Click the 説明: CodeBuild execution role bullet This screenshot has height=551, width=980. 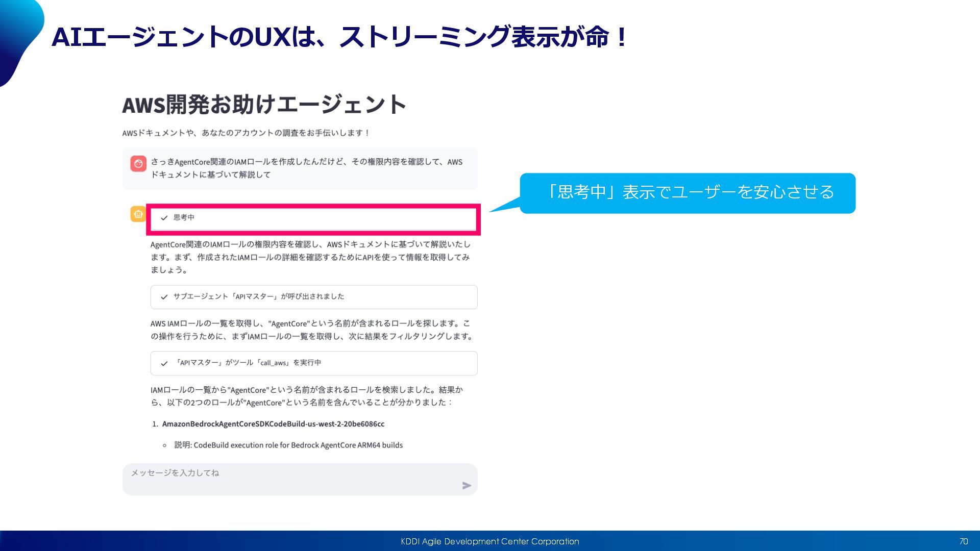pyautogui.click(x=288, y=445)
